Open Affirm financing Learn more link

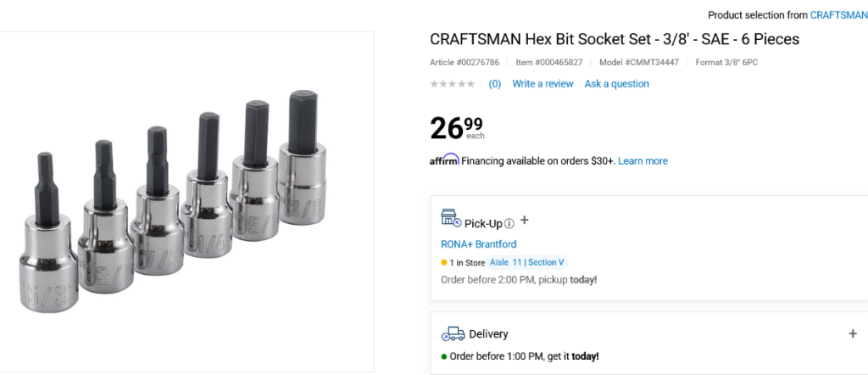(x=643, y=161)
